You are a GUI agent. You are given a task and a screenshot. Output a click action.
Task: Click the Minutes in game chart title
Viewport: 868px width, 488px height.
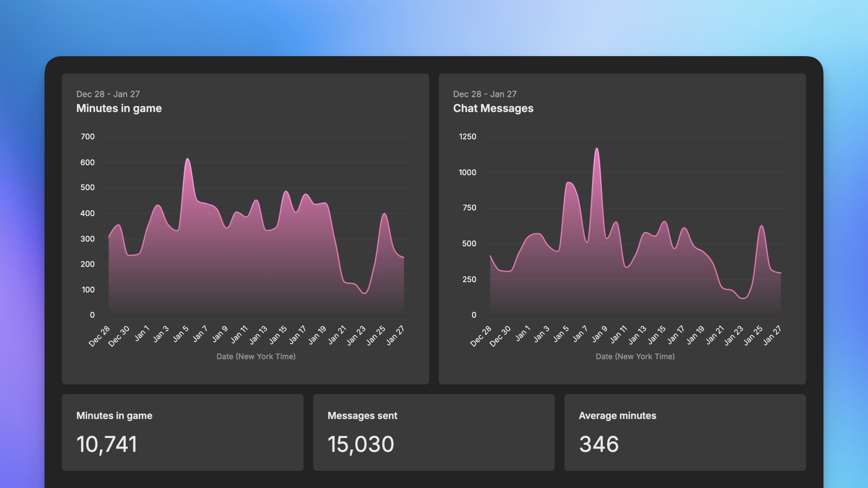119,108
